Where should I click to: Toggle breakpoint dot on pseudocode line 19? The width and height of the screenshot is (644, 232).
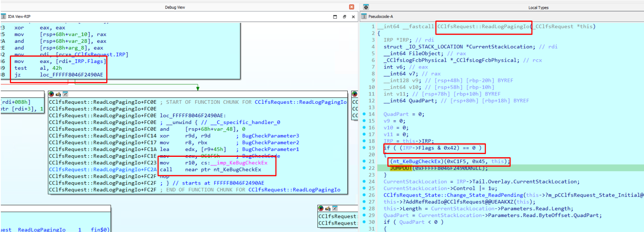[x=364, y=148]
